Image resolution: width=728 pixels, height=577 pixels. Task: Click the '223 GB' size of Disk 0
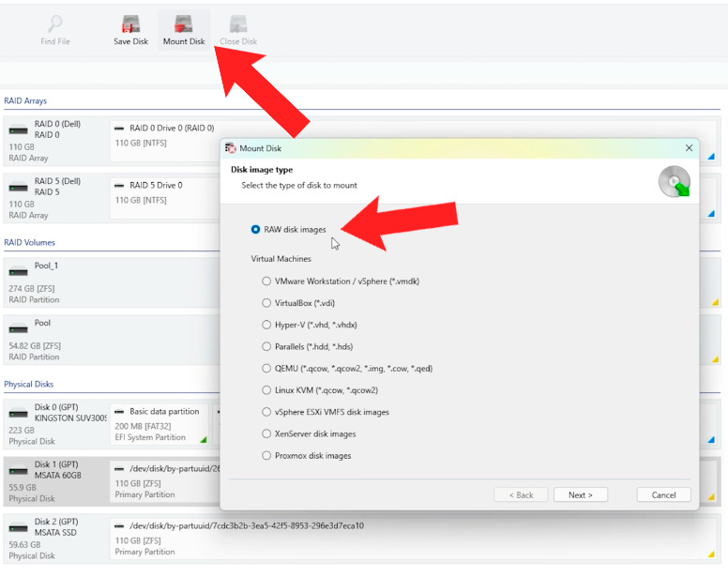22,431
